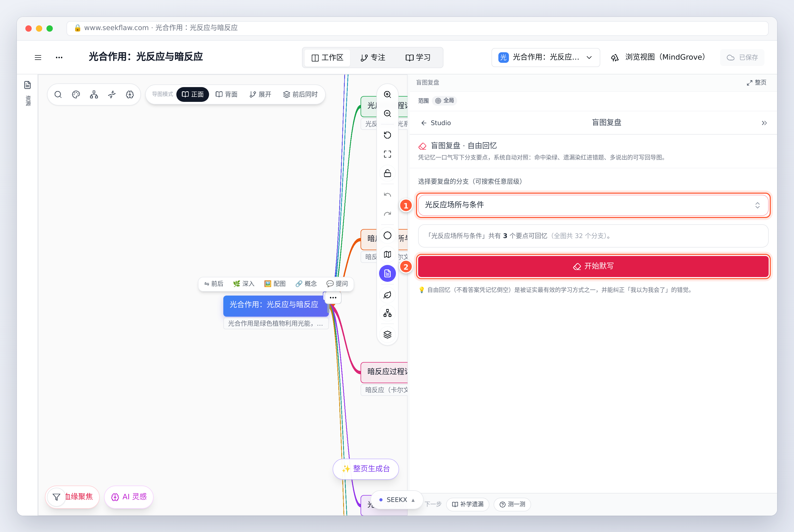Fit canvas to screen icon
Image resolution: width=794 pixels, height=532 pixels.
coord(387,154)
